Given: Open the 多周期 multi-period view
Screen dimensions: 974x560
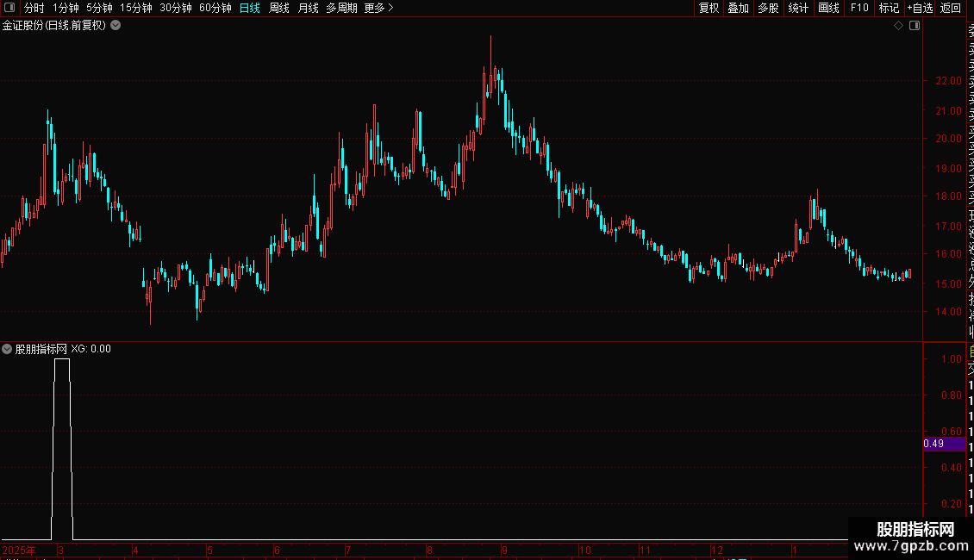Looking at the screenshot, I should click(x=341, y=8).
